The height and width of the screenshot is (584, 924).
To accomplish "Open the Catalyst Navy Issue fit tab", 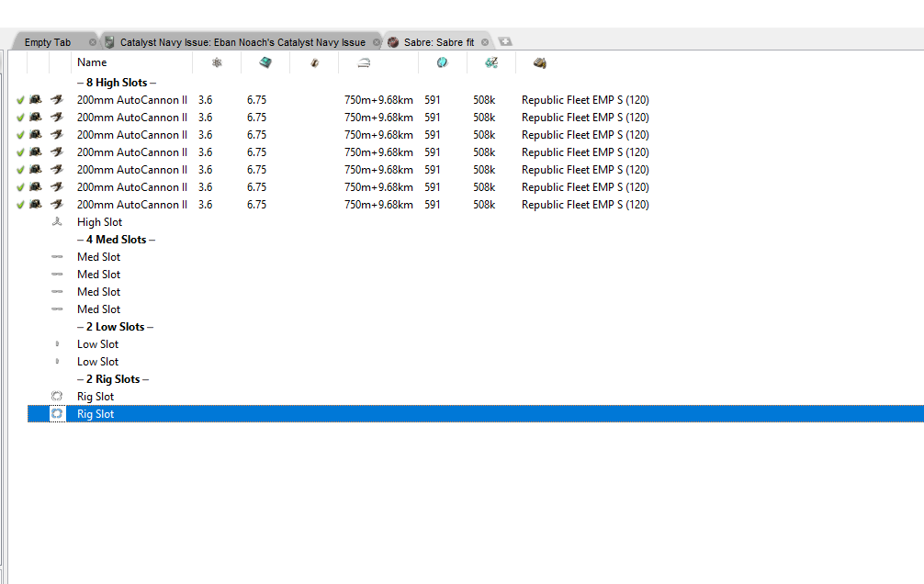I will (242, 42).
